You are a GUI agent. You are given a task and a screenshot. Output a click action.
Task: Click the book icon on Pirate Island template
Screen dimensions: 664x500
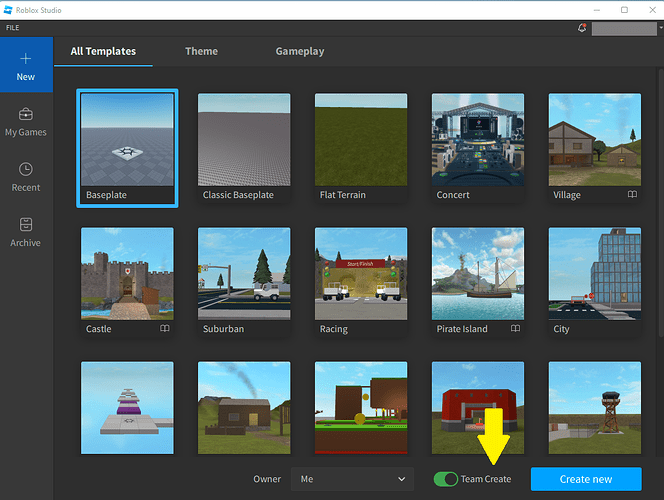pyautogui.click(x=515, y=328)
